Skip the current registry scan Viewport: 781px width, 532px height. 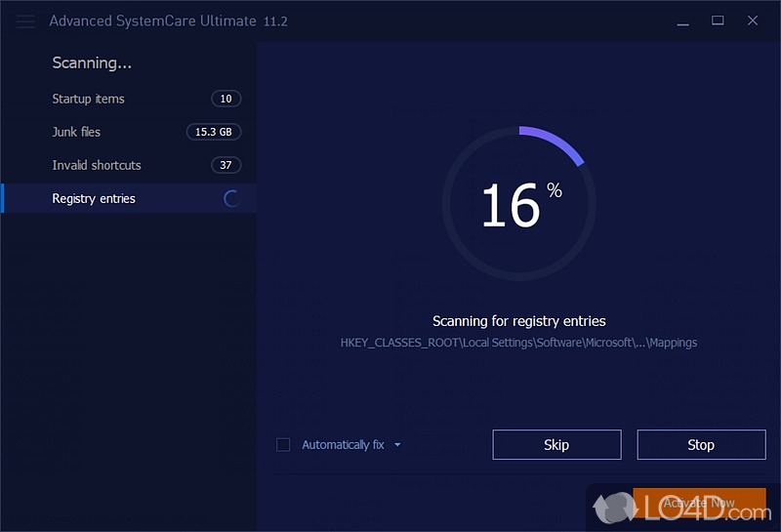[x=556, y=445]
